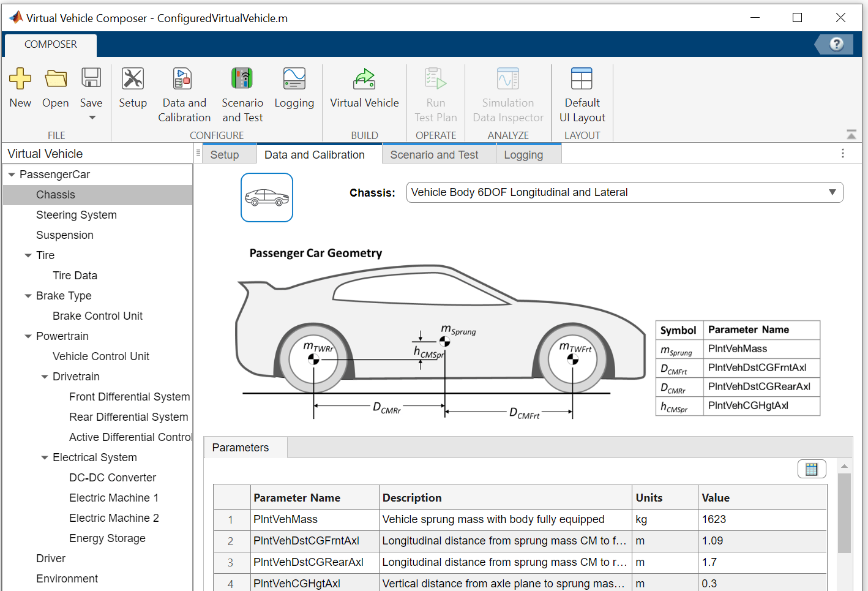Image resolution: width=868 pixels, height=591 pixels.
Task: Open a file with the Open folder icon
Action: pos(56,79)
